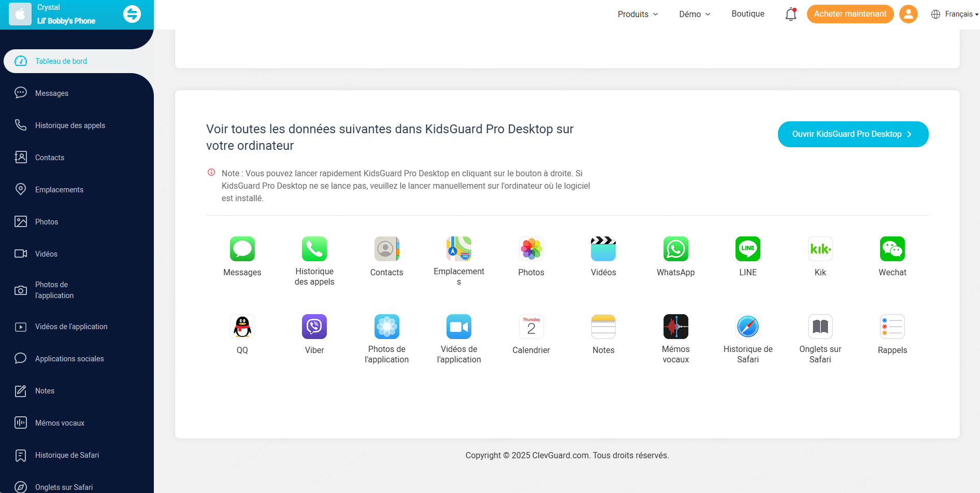The height and width of the screenshot is (493, 980).
Task: Select the Calendrier icon
Action: pos(531,327)
